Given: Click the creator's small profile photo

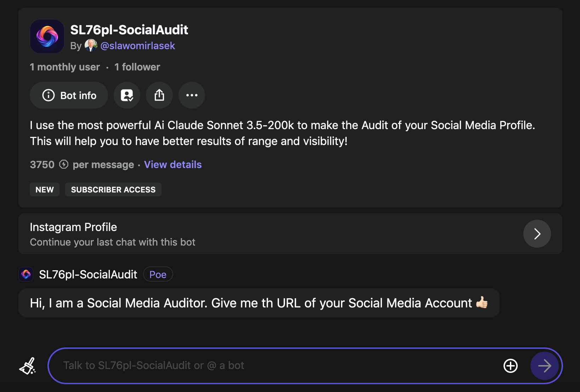Looking at the screenshot, I should pyautogui.click(x=91, y=46).
